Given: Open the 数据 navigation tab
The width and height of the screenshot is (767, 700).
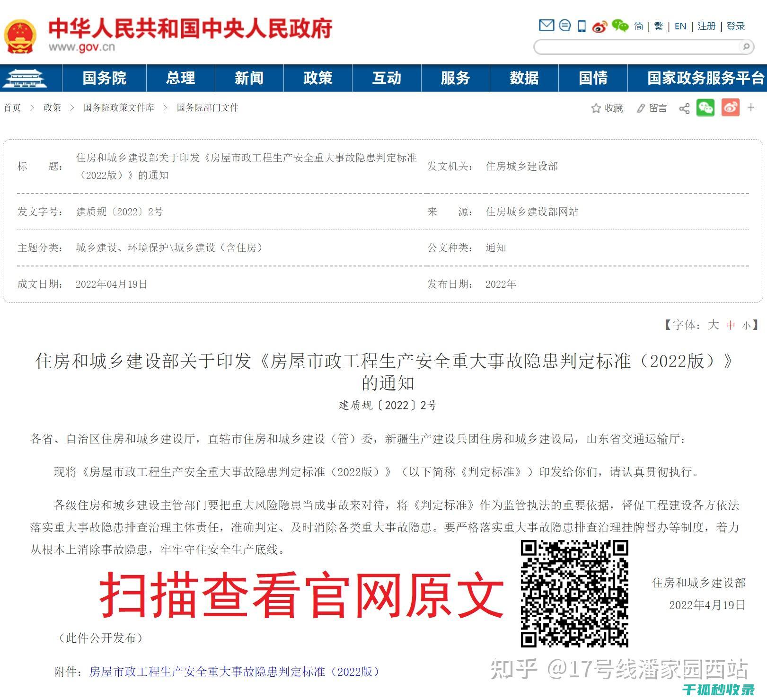Looking at the screenshot, I should point(524,78).
